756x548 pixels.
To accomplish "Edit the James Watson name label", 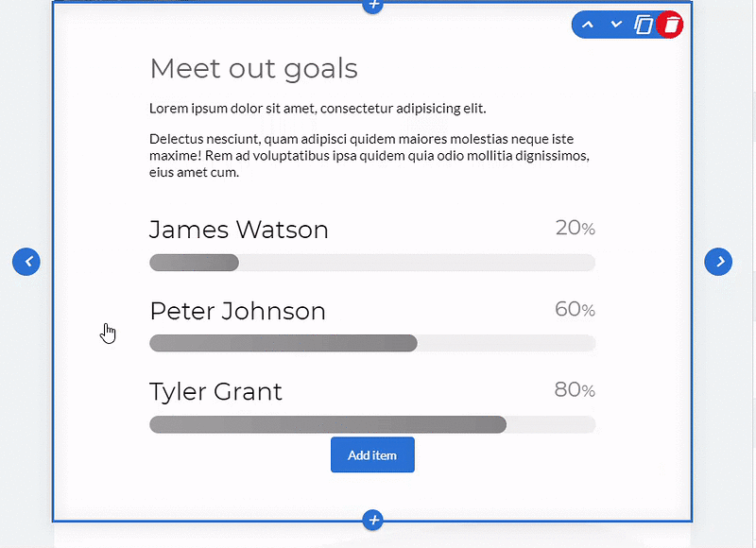I will 239,230.
